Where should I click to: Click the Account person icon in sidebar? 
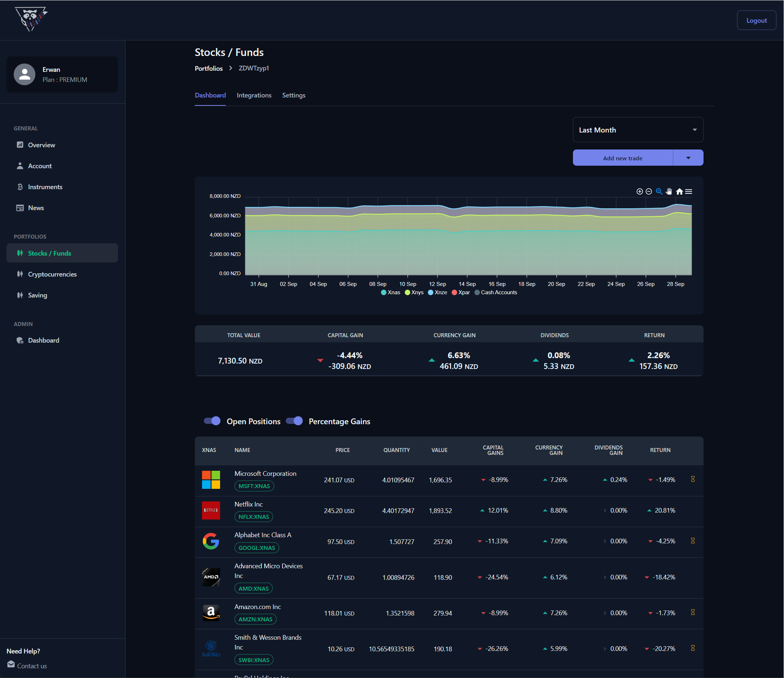click(20, 166)
